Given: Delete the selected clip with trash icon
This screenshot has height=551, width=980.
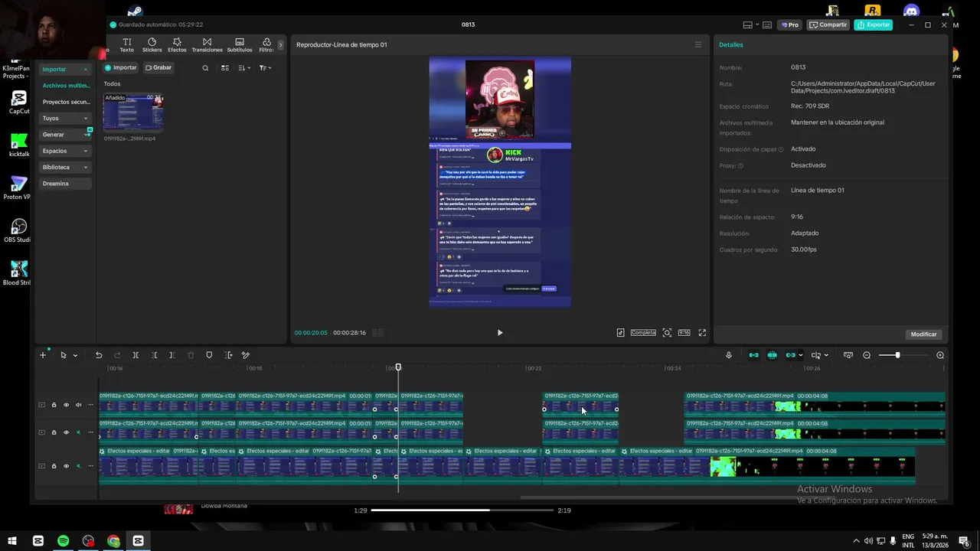Looking at the screenshot, I should pos(191,355).
